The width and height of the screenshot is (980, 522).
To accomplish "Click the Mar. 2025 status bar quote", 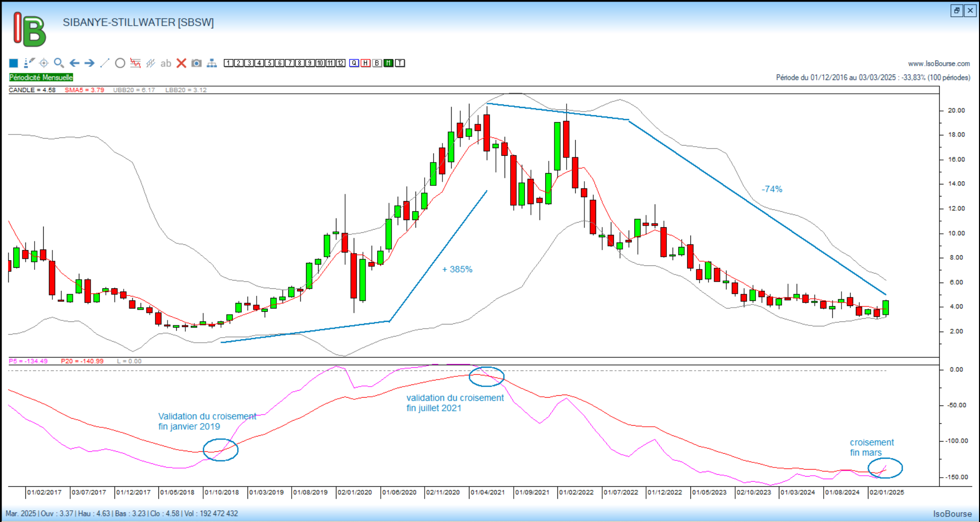I will coord(122,513).
